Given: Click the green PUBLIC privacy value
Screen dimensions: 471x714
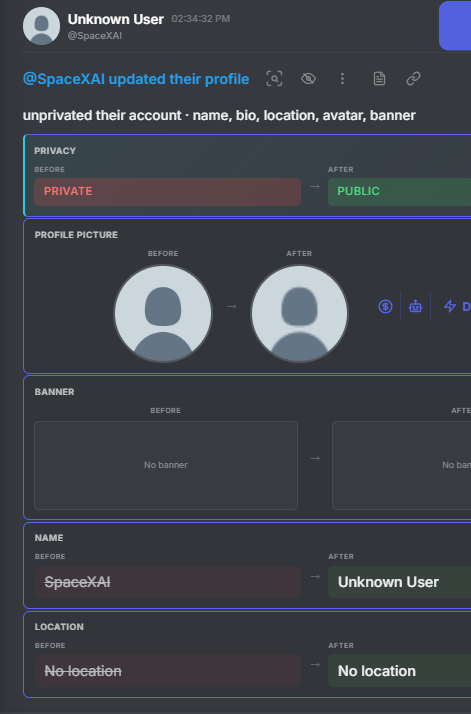Looking at the screenshot, I should (x=399, y=192).
